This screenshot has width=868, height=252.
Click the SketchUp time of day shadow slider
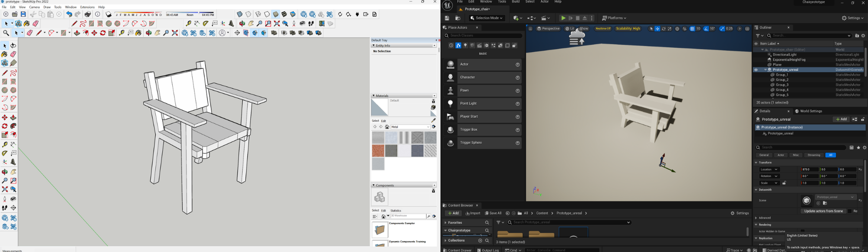point(190,13)
